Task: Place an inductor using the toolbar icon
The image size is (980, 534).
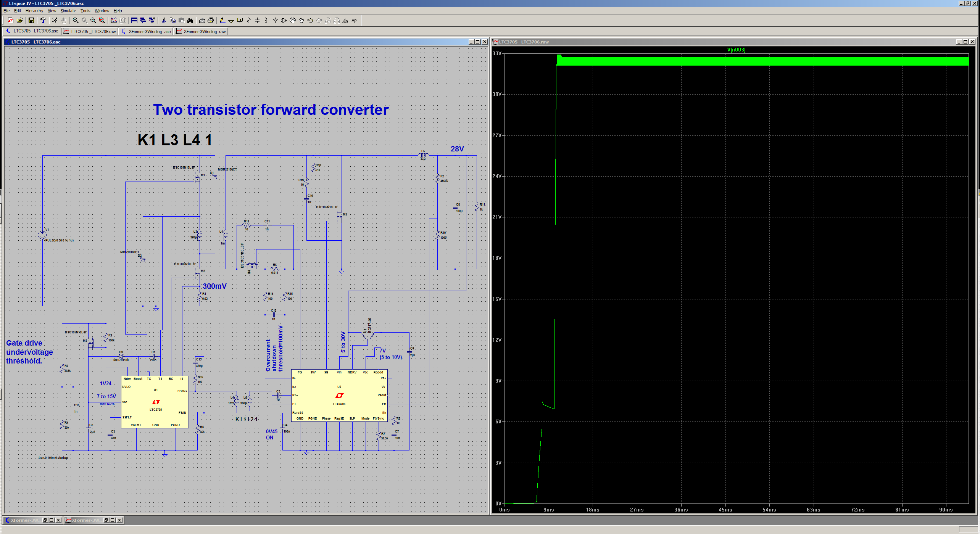Action: coord(266,21)
